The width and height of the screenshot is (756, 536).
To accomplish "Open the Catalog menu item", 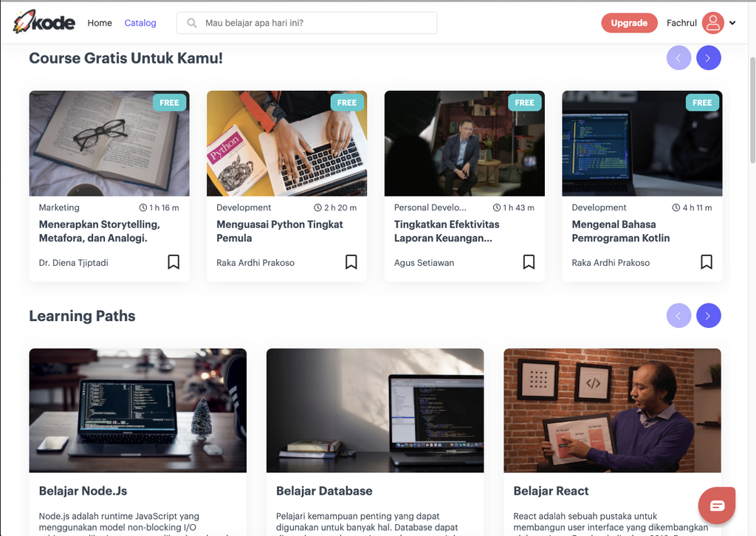I will pos(140,23).
